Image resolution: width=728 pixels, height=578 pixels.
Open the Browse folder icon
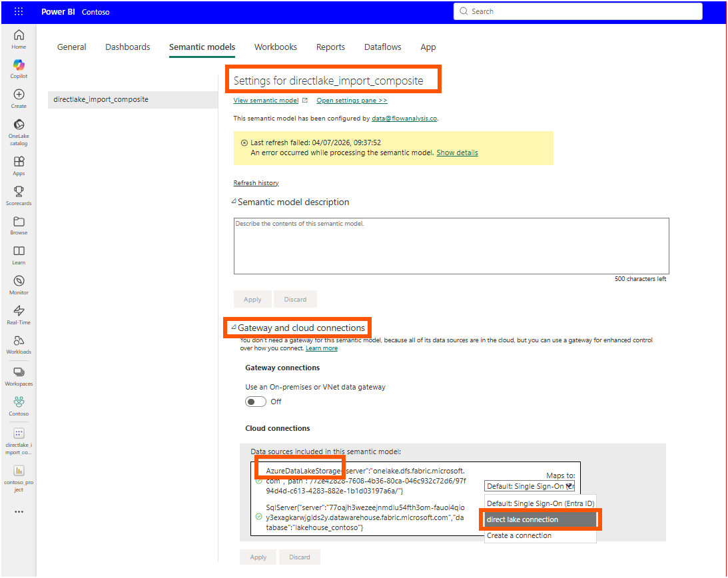[x=19, y=222]
